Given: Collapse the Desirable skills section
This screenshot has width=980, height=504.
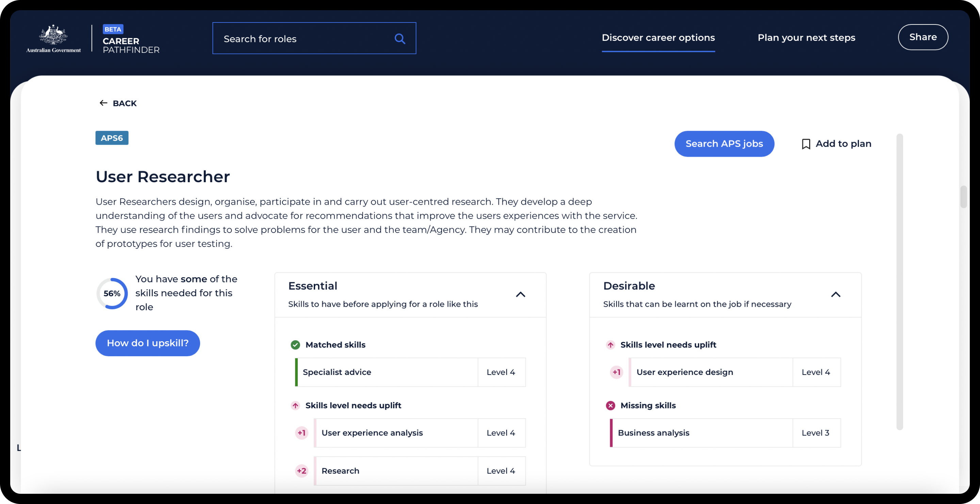Looking at the screenshot, I should click(x=835, y=294).
